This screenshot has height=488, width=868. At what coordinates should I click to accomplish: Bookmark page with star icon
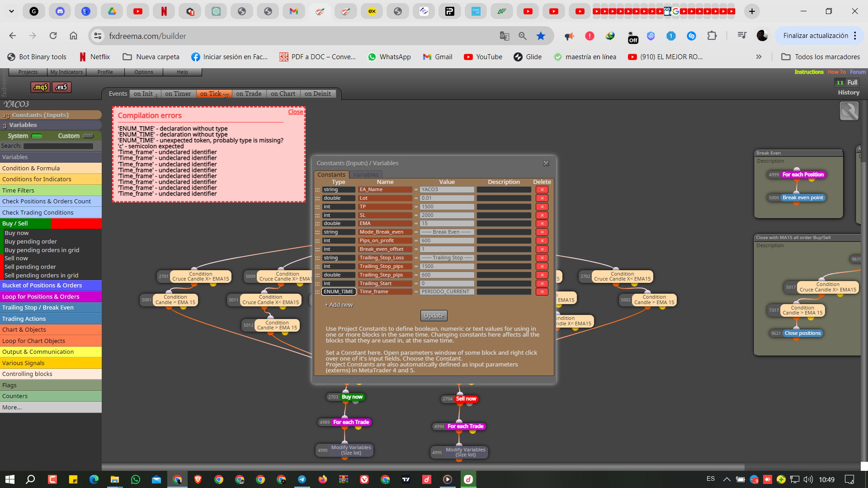[541, 36]
